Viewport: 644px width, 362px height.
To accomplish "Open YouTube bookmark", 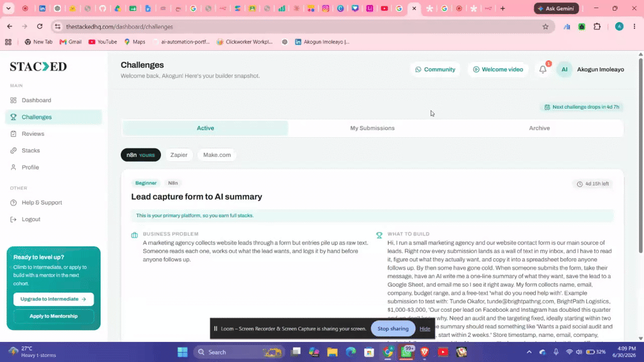I will (x=103, y=42).
